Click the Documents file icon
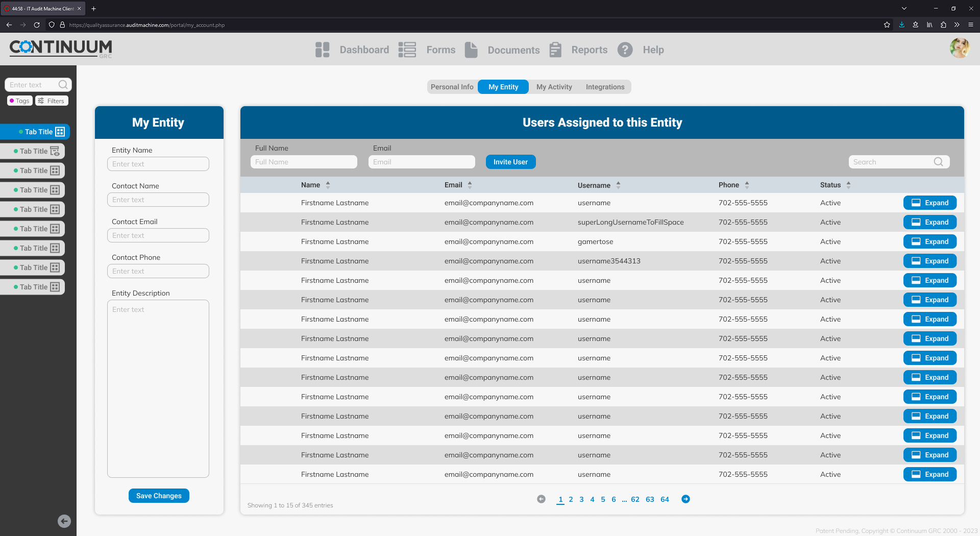Image resolution: width=980 pixels, height=536 pixels. [471, 50]
